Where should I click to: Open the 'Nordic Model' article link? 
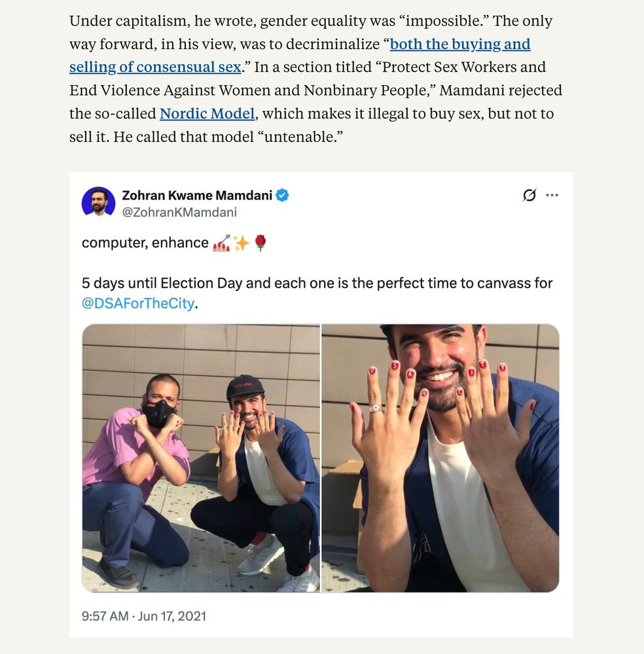(x=207, y=113)
